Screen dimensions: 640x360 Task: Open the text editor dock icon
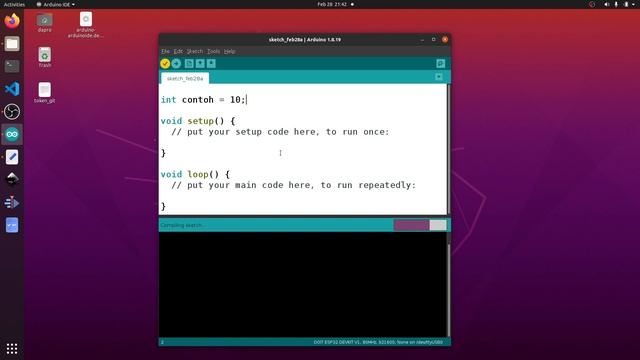click(x=12, y=157)
